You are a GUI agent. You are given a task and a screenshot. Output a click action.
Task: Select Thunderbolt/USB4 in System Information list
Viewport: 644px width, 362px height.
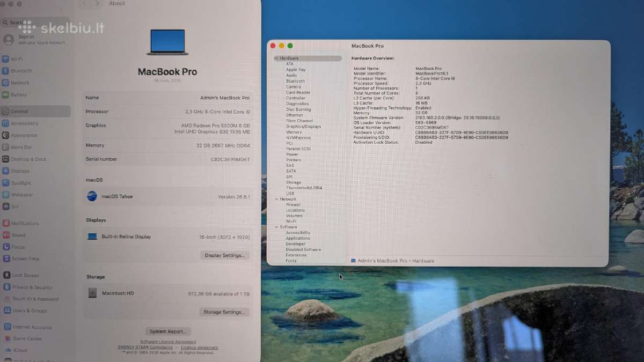(304, 188)
